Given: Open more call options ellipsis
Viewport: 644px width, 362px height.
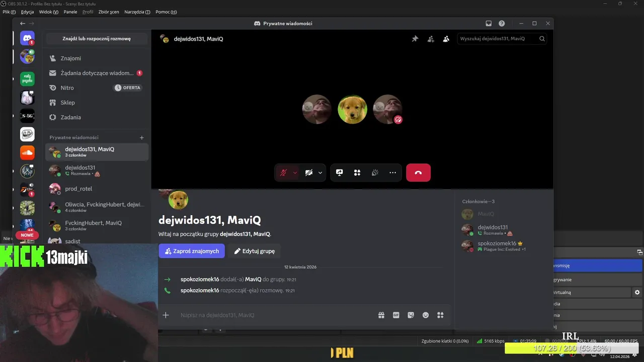Looking at the screenshot, I should pos(393,172).
